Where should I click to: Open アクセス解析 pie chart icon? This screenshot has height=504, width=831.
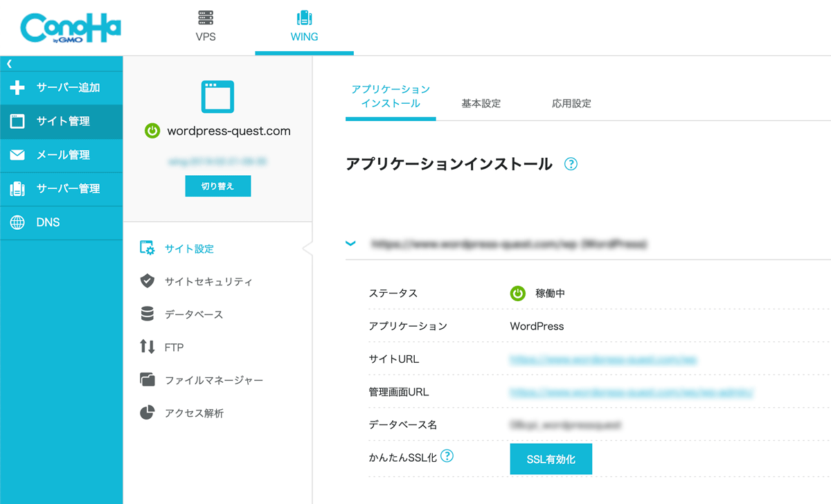pyautogui.click(x=147, y=413)
